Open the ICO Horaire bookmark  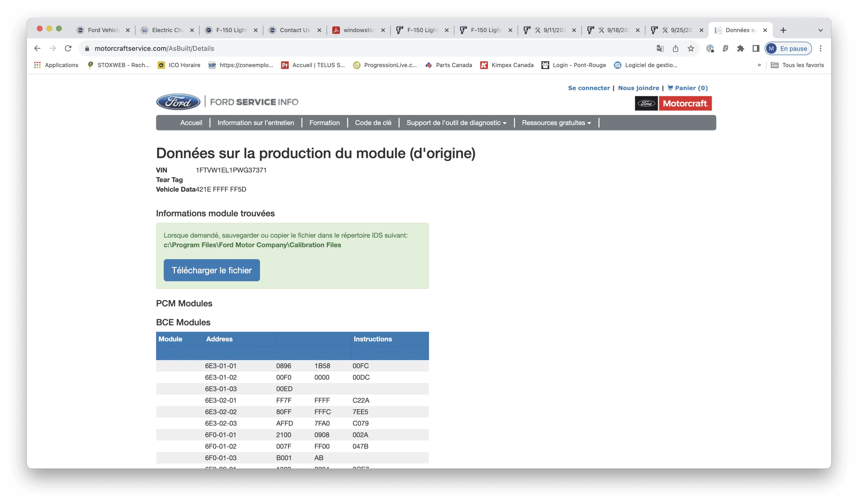pyautogui.click(x=179, y=65)
